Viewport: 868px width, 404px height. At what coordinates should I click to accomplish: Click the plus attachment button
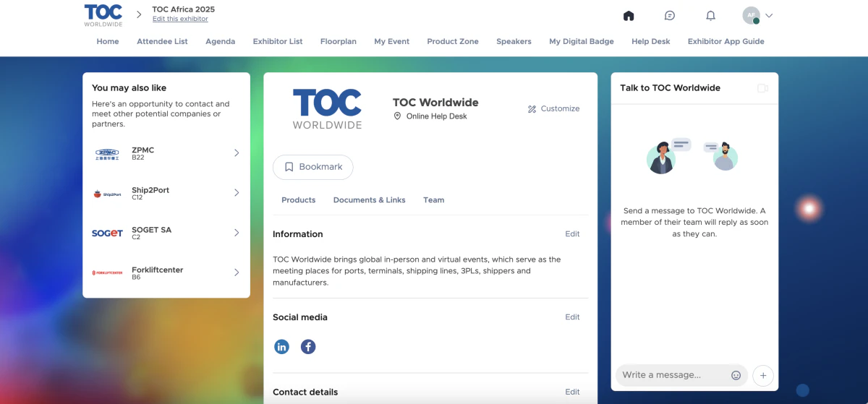[x=763, y=375]
